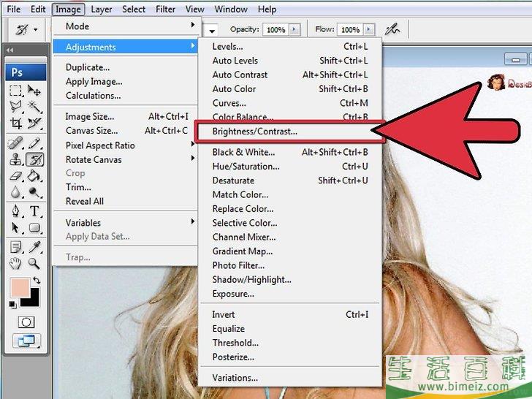Select the History Brush tool in toolbox
This screenshot has width=532, height=399.
[34, 159]
